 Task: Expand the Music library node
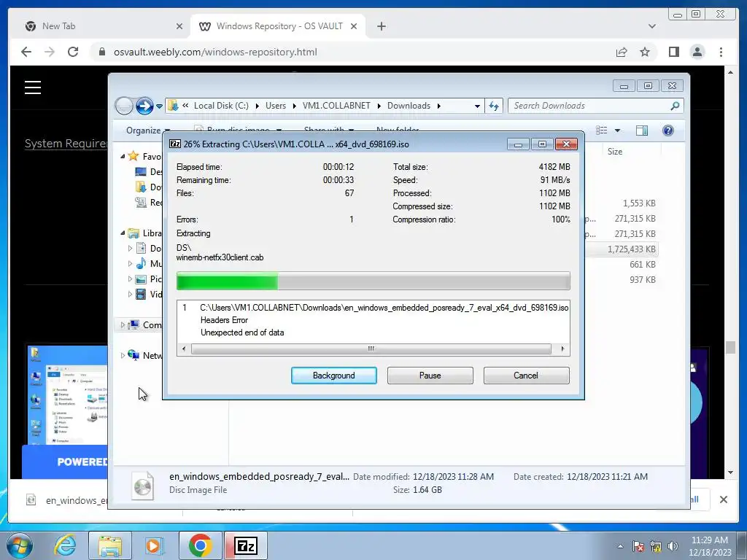(130, 263)
